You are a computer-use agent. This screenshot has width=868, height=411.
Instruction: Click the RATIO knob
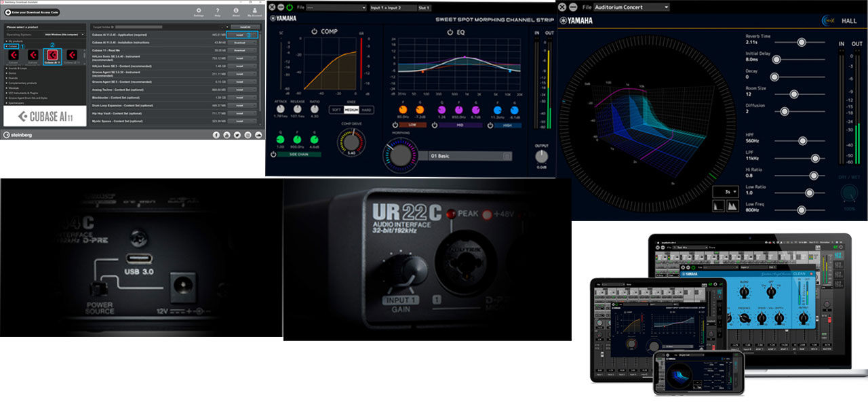click(314, 109)
